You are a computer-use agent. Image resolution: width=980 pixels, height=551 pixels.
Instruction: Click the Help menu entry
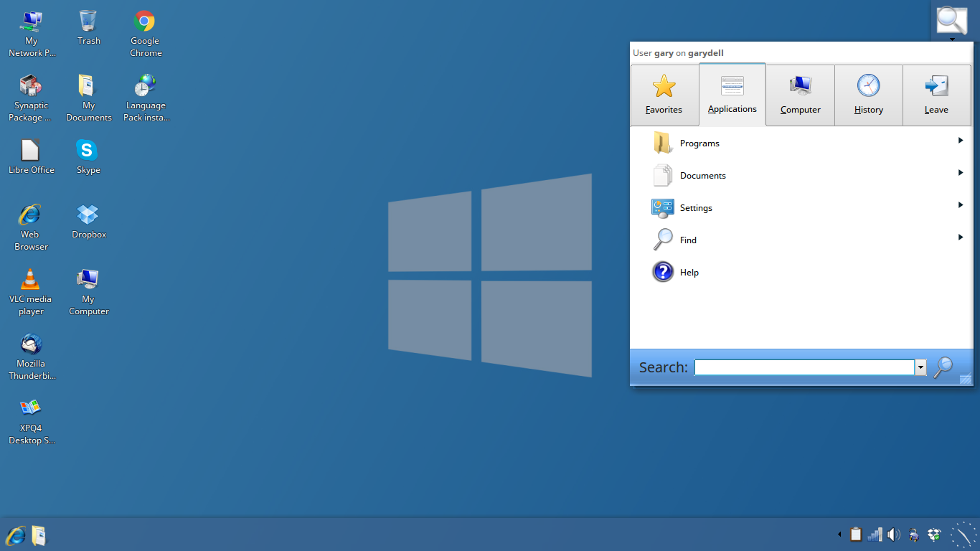coord(689,273)
